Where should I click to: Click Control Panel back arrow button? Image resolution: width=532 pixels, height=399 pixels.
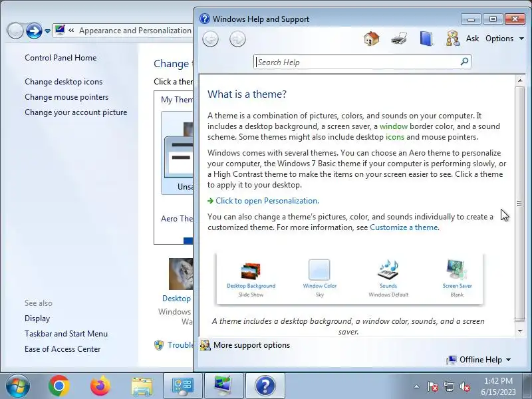[15, 31]
